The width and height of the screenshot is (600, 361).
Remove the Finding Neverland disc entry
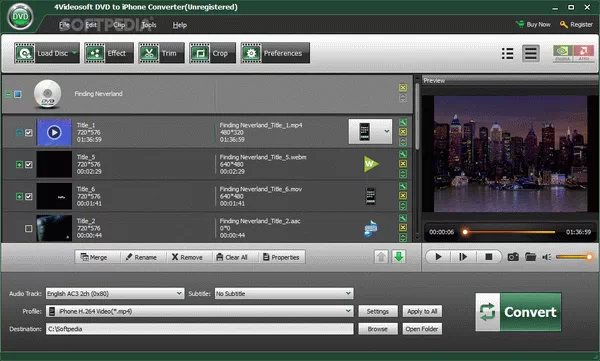pyautogui.click(x=403, y=88)
